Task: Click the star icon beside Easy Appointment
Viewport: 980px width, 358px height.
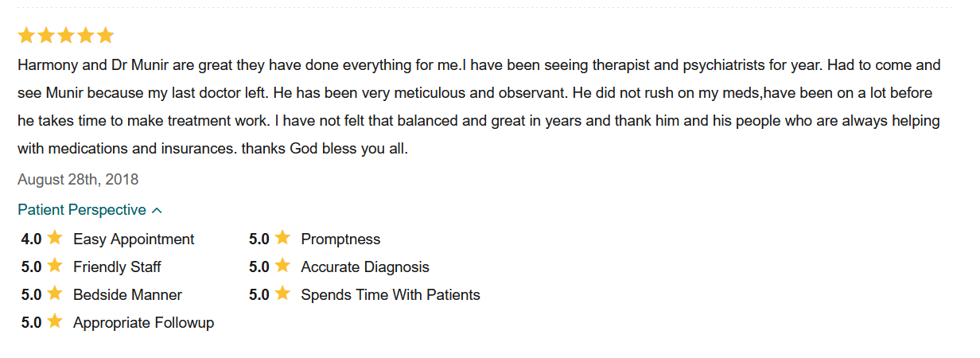Action: pyautogui.click(x=55, y=238)
